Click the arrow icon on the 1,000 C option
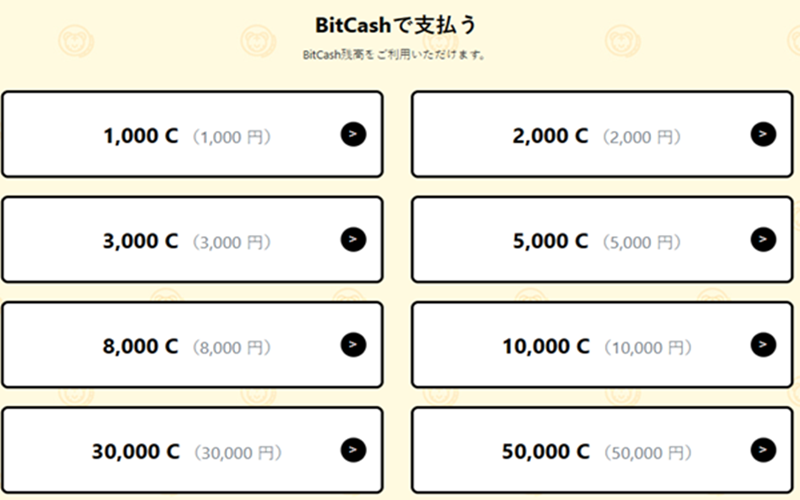The image size is (800, 500). (x=353, y=134)
